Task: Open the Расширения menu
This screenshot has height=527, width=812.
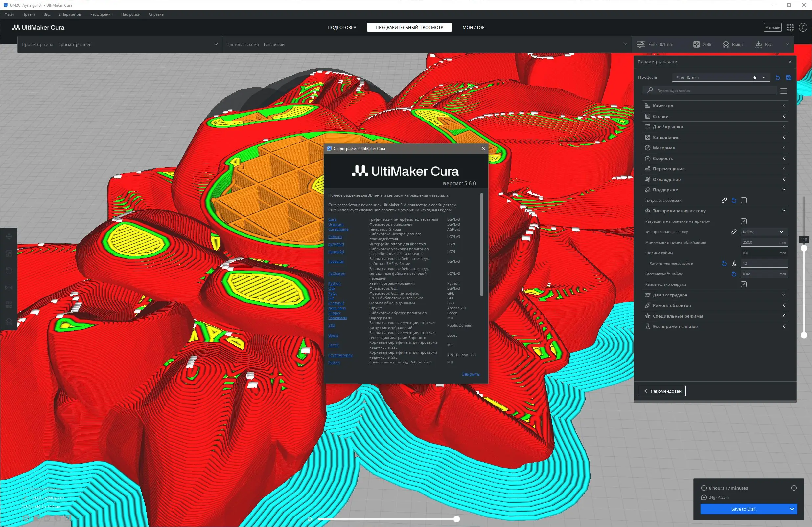Action: point(101,14)
